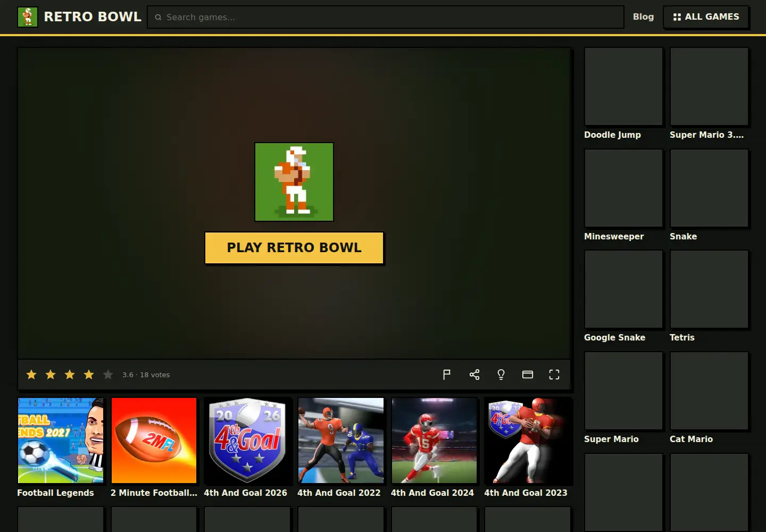This screenshot has width=766, height=532.
Task: Open the 4th And Goal 2024 thumbnail
Action: (435, 440)
